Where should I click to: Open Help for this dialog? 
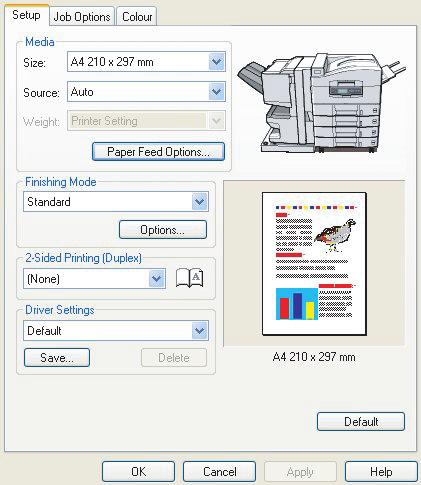click(381, 472)
